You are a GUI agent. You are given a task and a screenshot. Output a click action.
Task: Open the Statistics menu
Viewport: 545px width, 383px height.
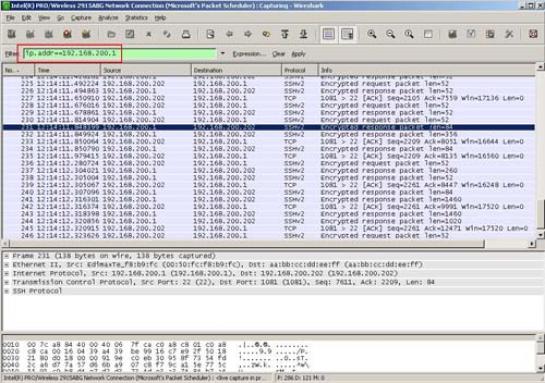(136, 18)
